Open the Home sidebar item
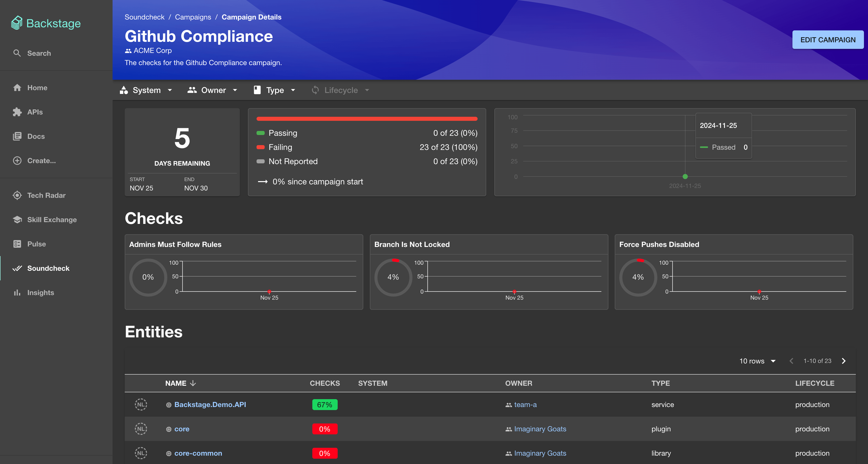The image size is (868, 464). point(56,88)
